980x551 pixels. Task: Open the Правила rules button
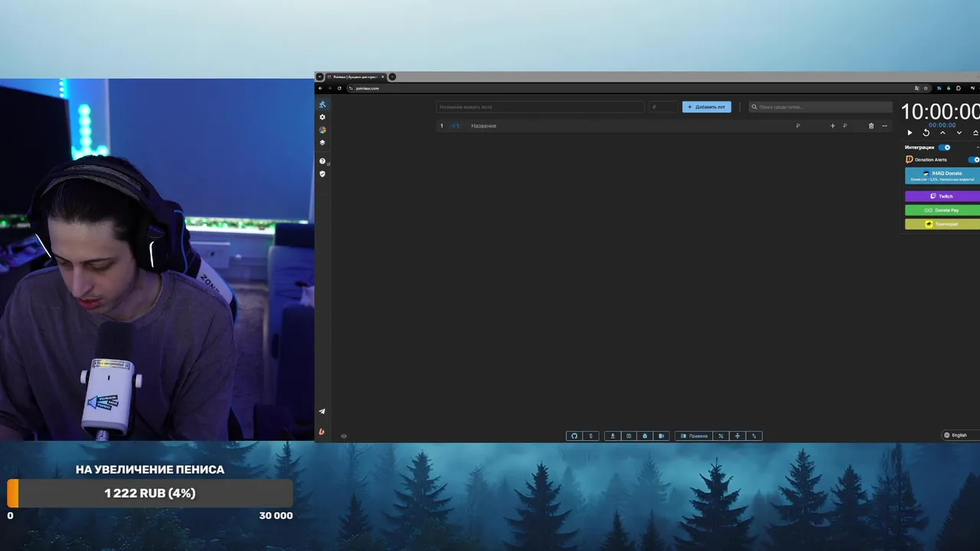pyautogui.click(x=694, y=436)
